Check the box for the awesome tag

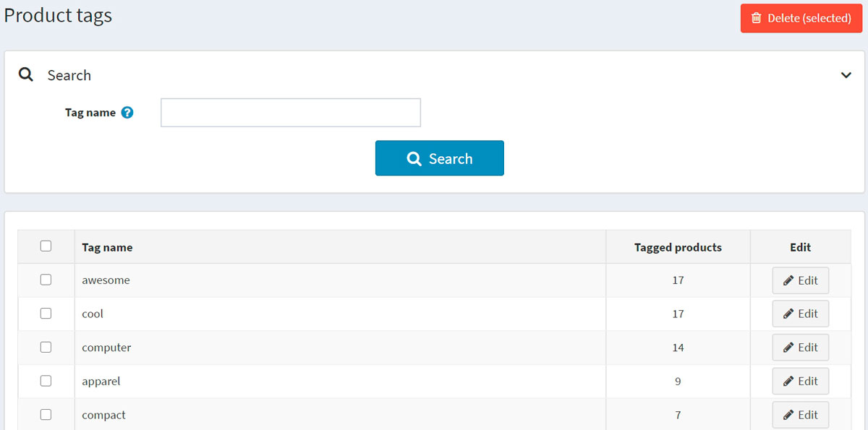pyautogui.click(x=46, y=280)
